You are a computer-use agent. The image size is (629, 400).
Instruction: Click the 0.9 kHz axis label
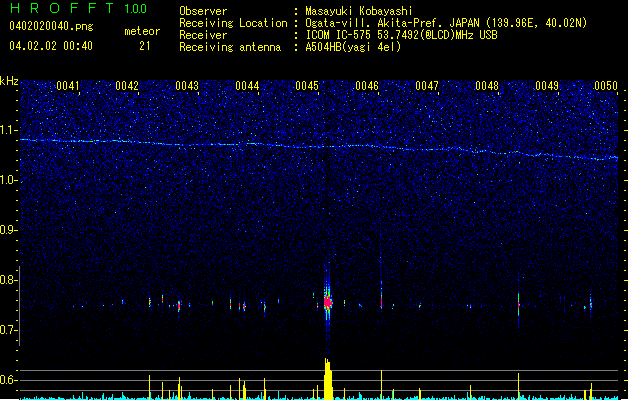click(x=8, y=230)
